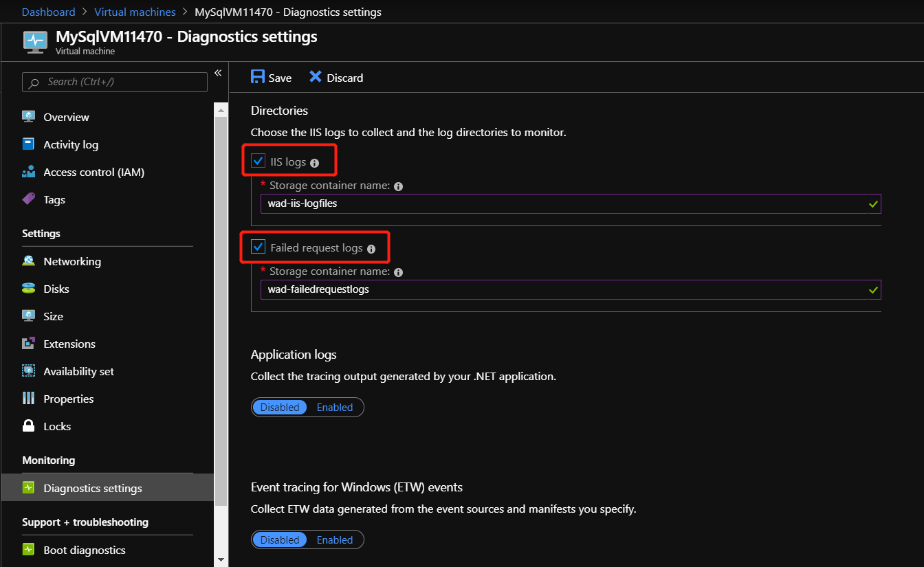Screen dimensions: 924x567
Task: Open Access control (IAM) settings
Action: click(x=28, y=172)
